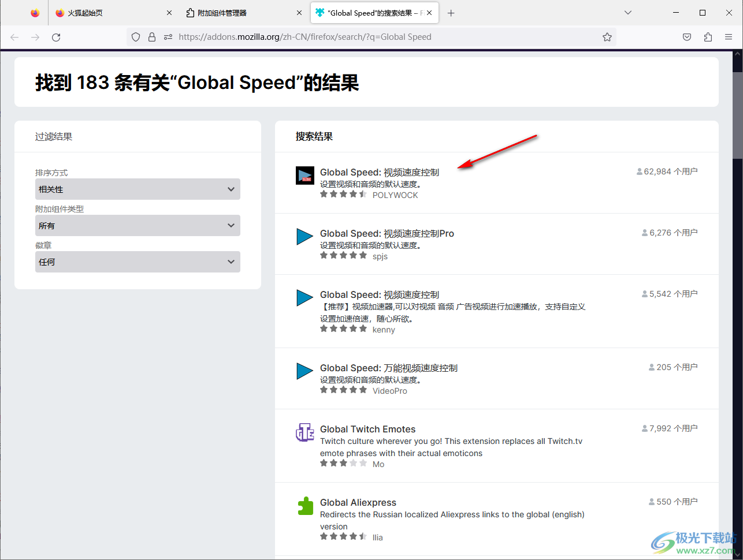
Task: Click the 550 个用户 count
Action: pos(673,502)
